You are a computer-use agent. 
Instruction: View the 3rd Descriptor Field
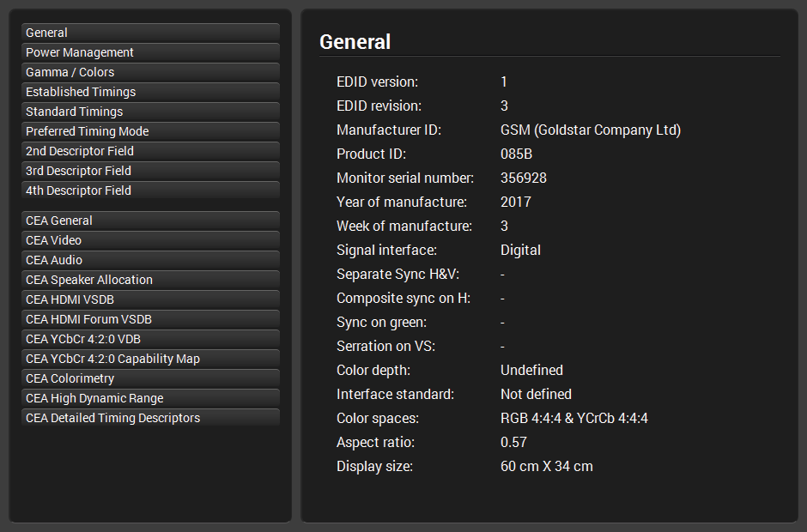[x=150, y=171]
